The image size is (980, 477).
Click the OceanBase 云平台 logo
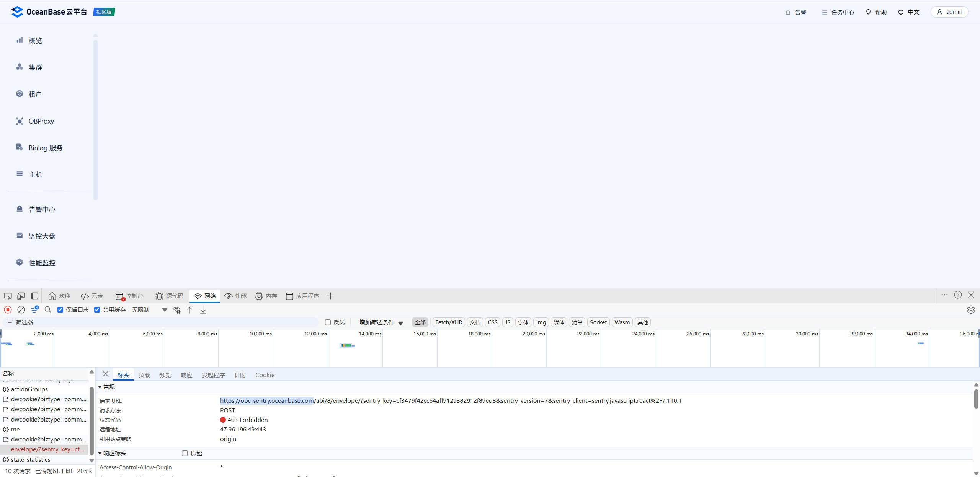(x=49, y=12)
